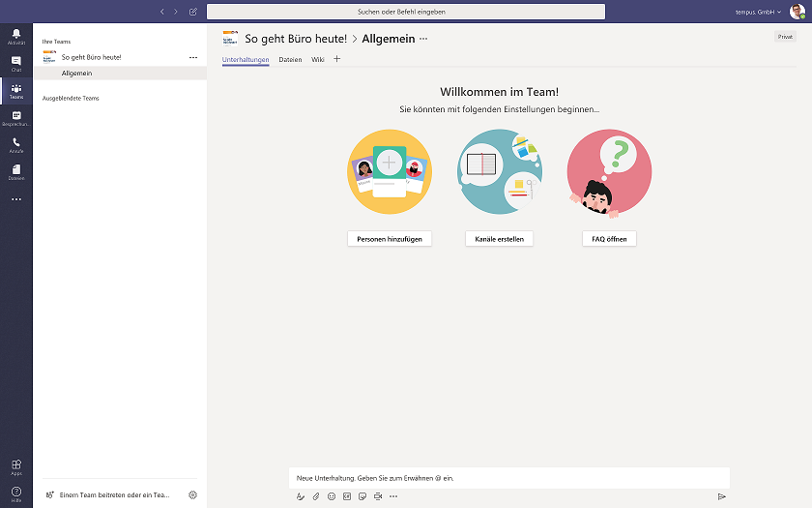Image resolution: width=812 pixels, height=508 pixels.
Task: Click the Neue Unterhaltung message field
Action: pyautogui.click(x=509, y=478)
